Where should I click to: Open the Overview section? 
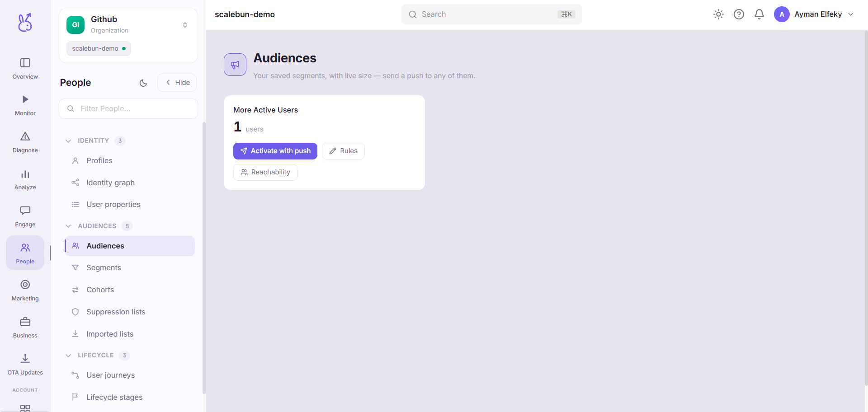25,69
